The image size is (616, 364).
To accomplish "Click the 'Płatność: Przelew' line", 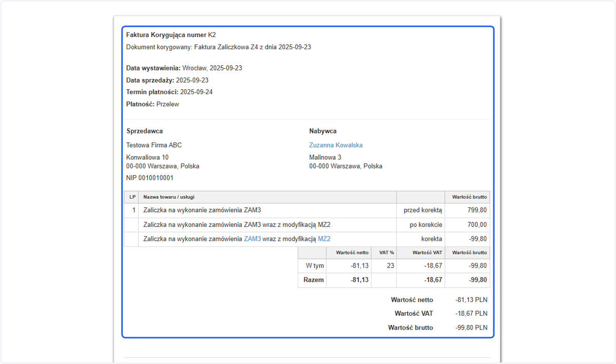I will click(x=152, y=104).
